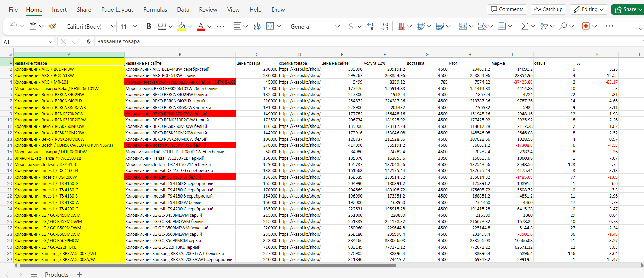Click Sort and Filter icon

tap(544, 26)
